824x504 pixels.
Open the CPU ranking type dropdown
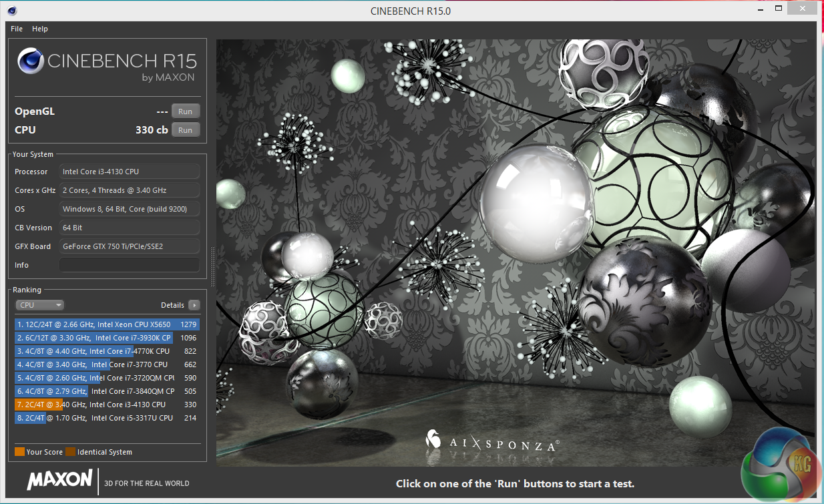coord(39,305)
